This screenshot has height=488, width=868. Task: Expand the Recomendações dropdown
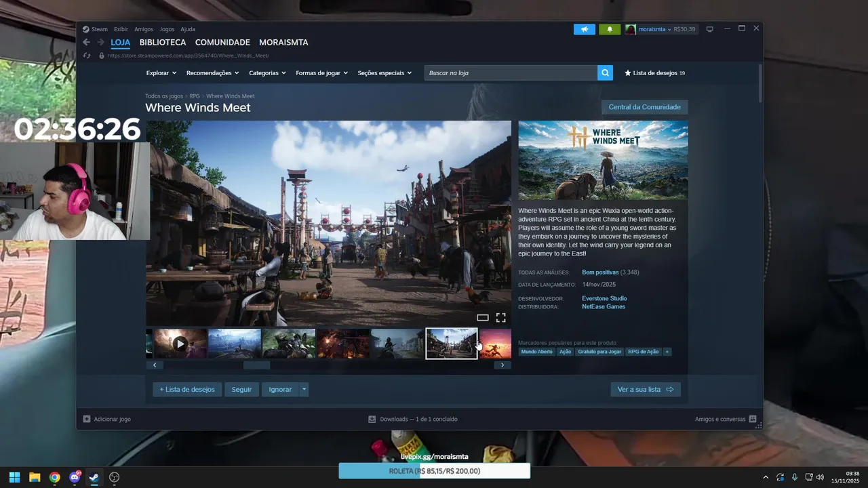click(212, 73)
